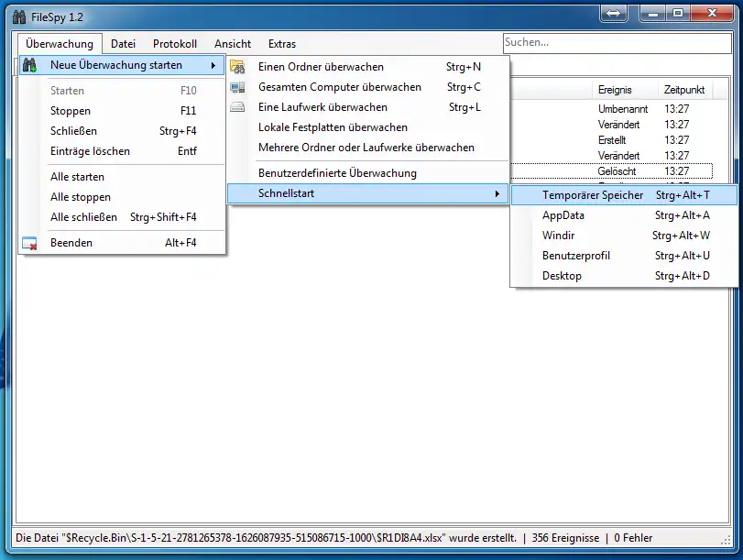
Task: Select Einträge löschen
Action: pos(122,151)
